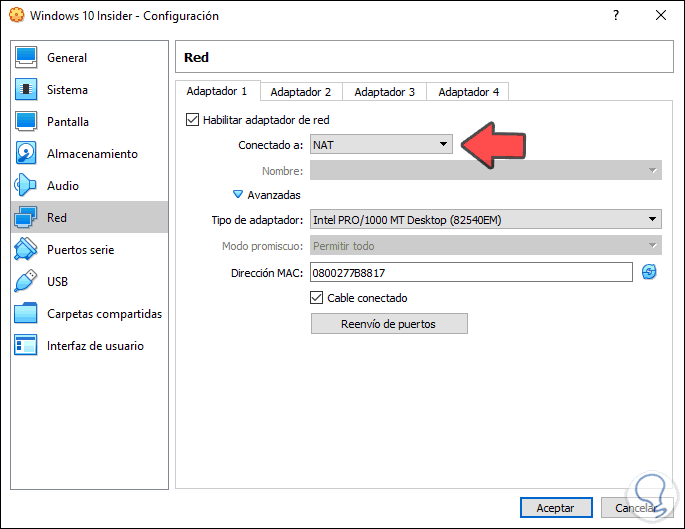Image resolution: width=685 pixels, height=529 pixels.
Task: Open the Interfaz de usuario icon
Action: [27, 345]
